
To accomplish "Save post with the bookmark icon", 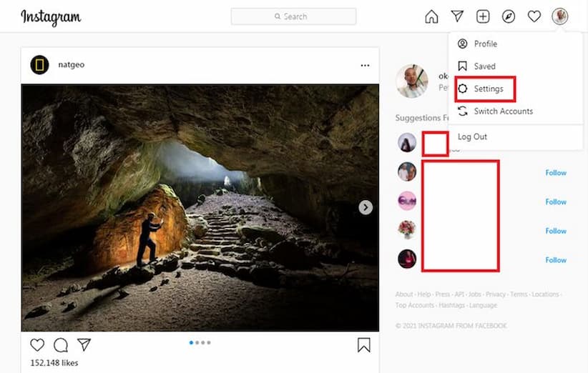I will click(x=363, y=345).
